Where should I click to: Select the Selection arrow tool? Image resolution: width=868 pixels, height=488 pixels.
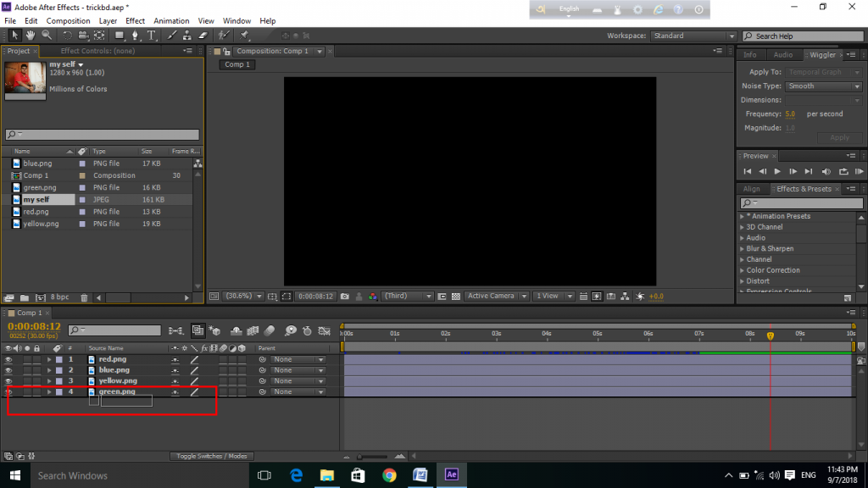pos(15,36)
